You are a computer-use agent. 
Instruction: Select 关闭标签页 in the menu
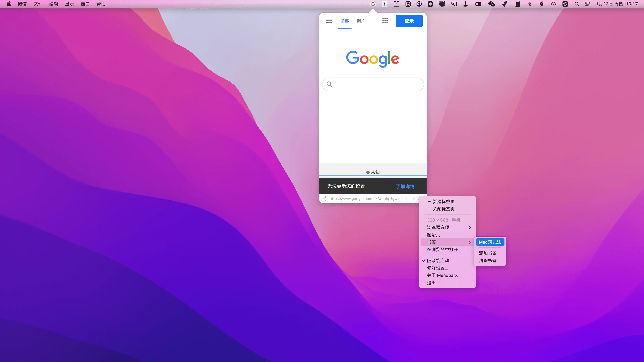pyautogui.click(x=447, y=209)
